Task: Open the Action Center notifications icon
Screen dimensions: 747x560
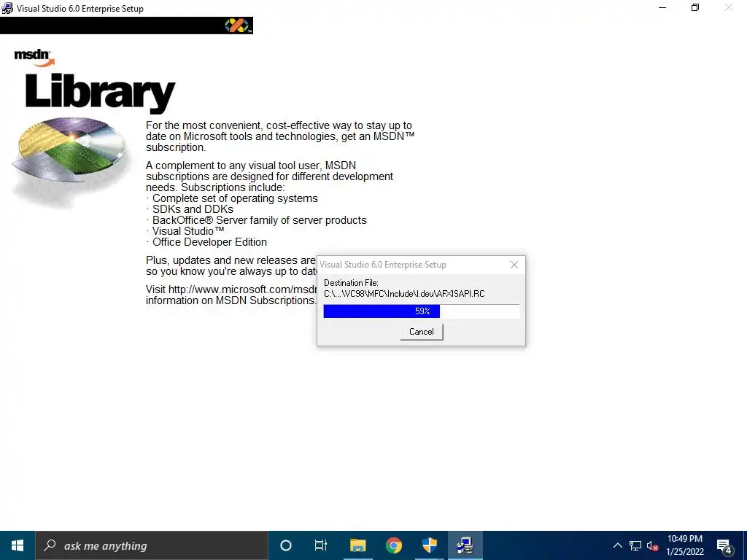Action: (724, 545)
